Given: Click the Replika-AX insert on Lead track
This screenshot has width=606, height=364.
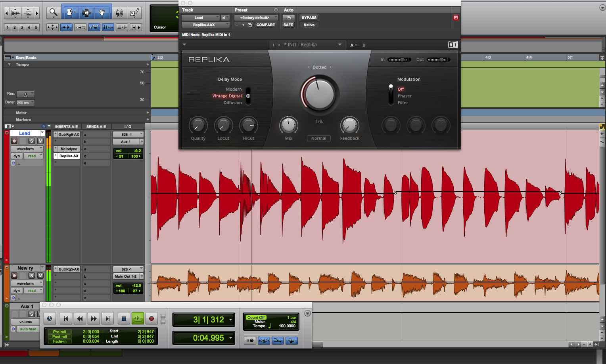Looking at the screenshot, I should [x=69, y=156].
